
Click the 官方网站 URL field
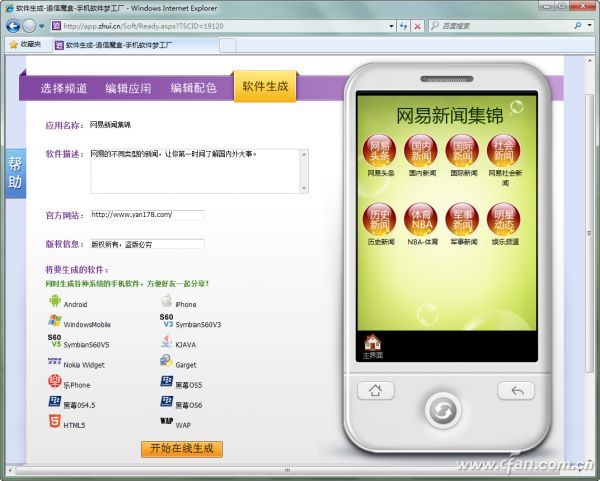click(148, 215)
